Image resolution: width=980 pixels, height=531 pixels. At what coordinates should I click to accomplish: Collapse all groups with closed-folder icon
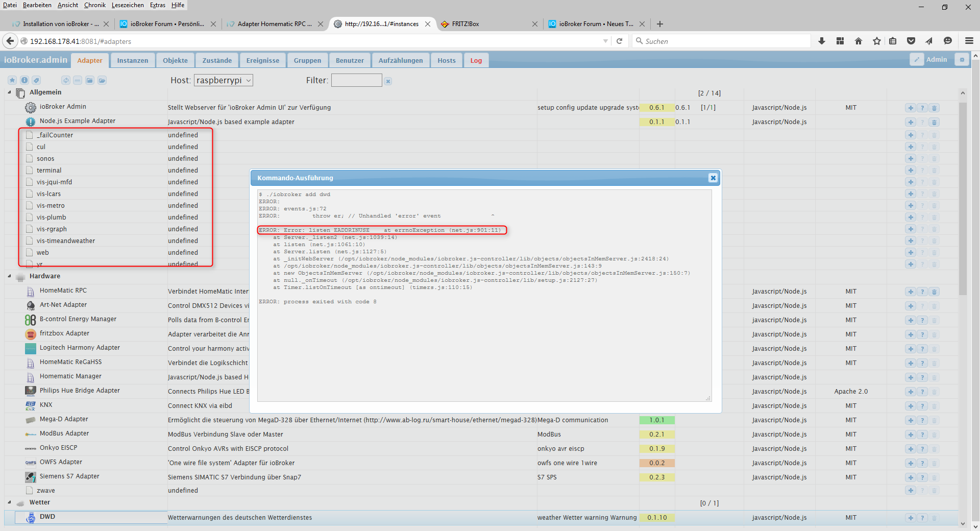pyautogui.click(x=90, y=80)
